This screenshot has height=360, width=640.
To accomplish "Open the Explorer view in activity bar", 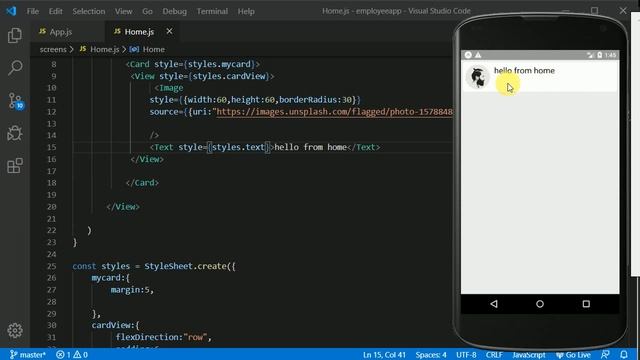I will click(x=15, y=36).
